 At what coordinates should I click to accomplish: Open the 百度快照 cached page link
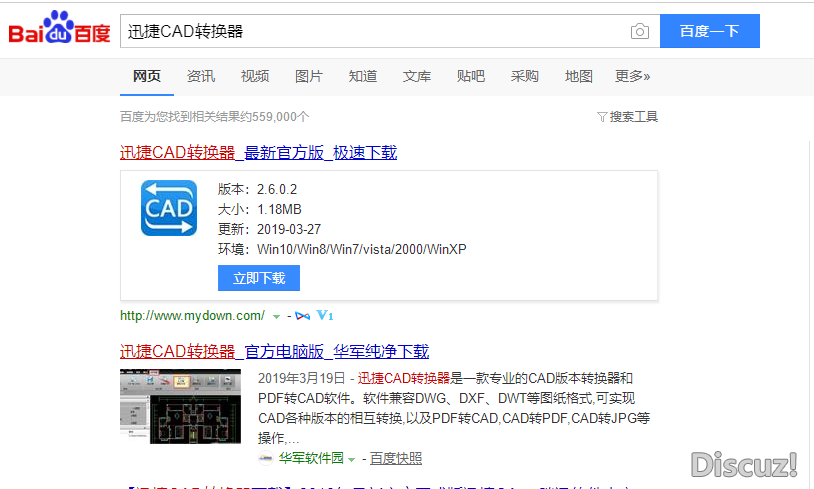click(395, 459)
